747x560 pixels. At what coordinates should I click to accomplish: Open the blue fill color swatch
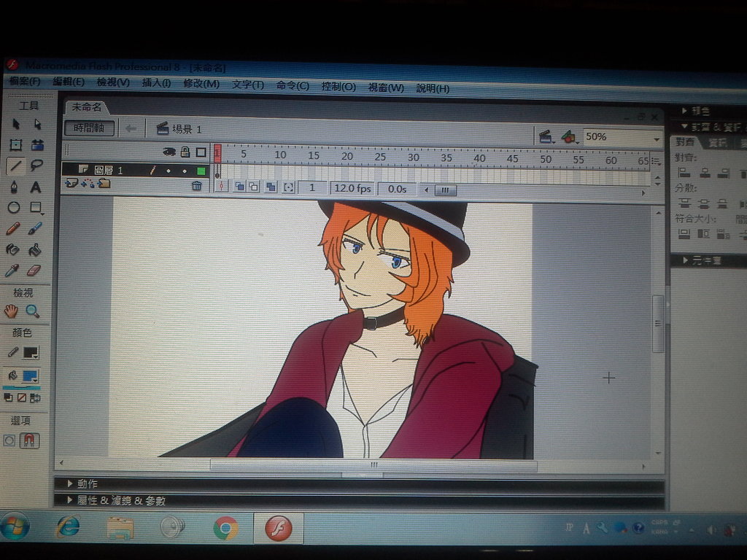pos(30,376)
